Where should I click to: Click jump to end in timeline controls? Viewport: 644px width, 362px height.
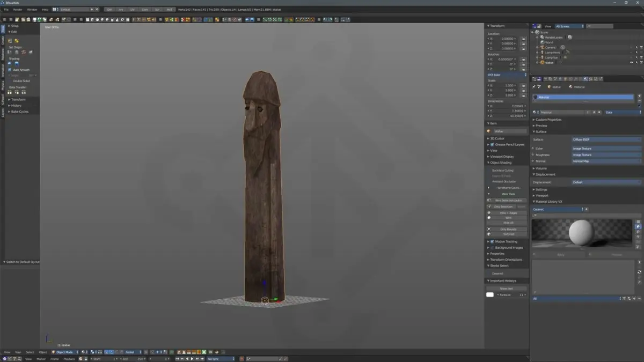(x=202, y=359)
